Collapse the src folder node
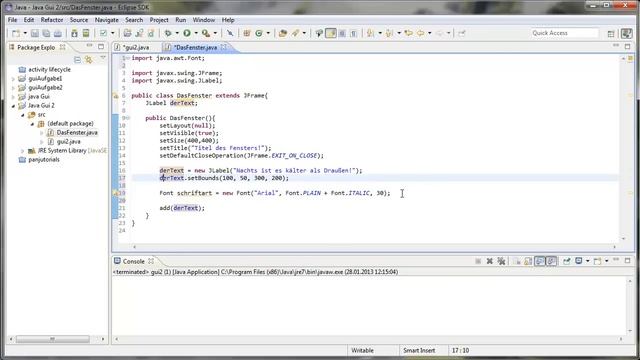 23,115
